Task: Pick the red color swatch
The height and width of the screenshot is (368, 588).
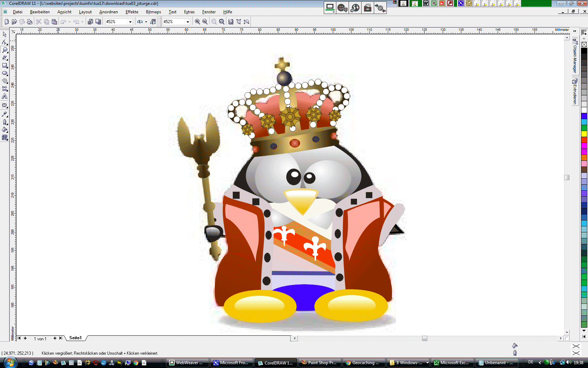Action: (584, 140)
